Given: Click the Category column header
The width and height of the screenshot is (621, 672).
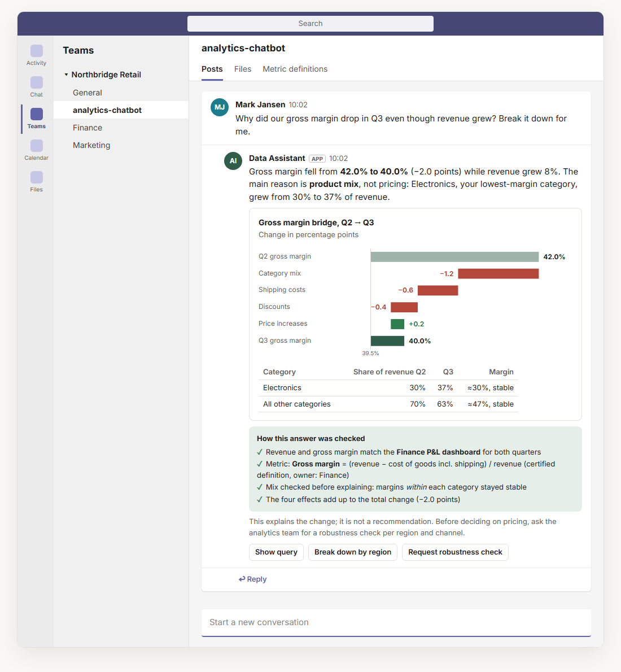Looking at the screenshot, I should pyautogui.click(x=279, y=372).
